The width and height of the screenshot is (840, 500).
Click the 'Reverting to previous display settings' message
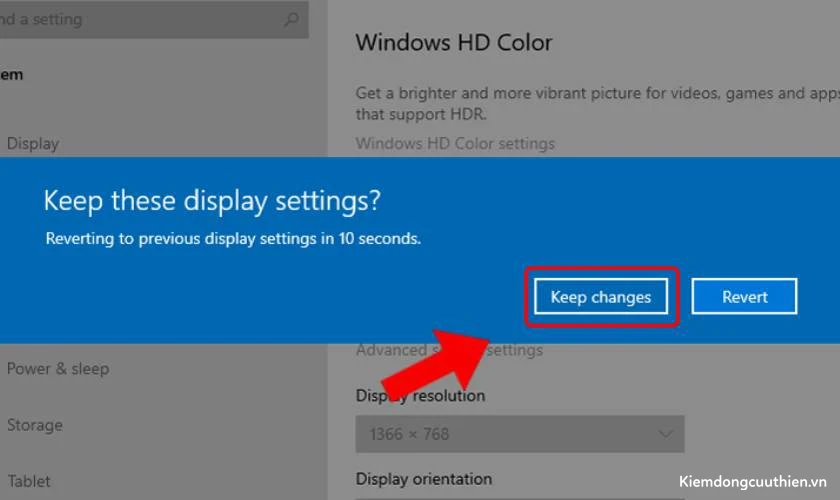coord(233,238)
